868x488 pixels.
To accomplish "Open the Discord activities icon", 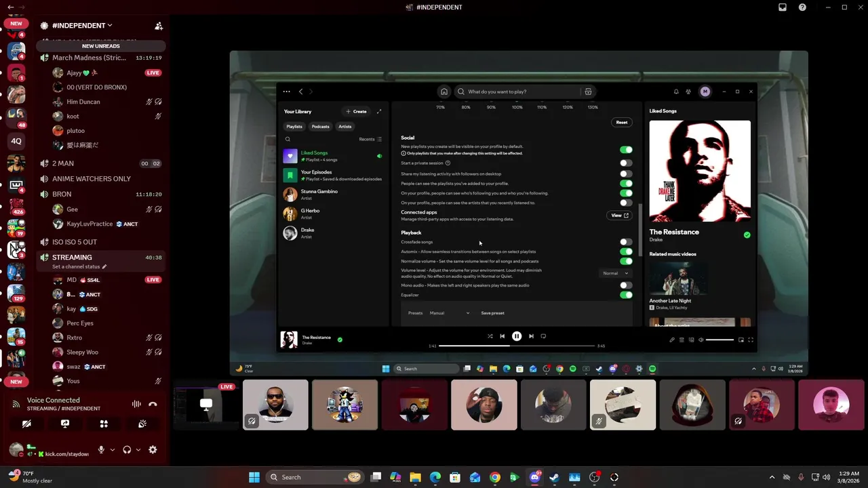I will click(104, 424).
